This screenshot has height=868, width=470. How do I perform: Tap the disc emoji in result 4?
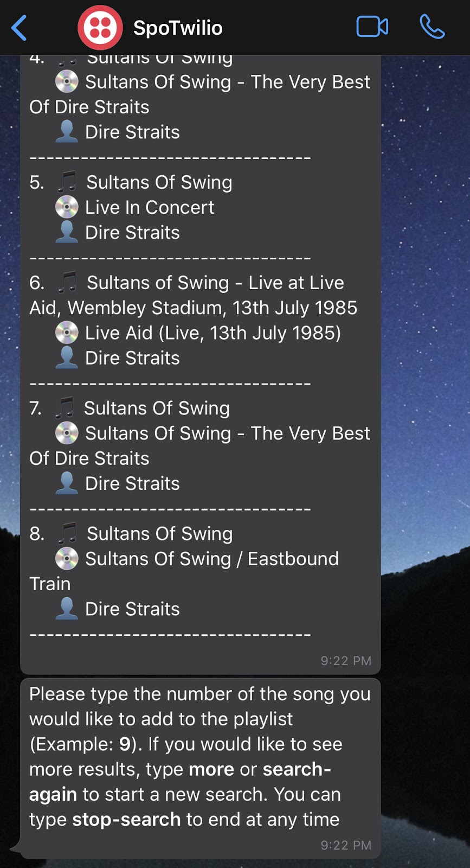pyautogui.click(x=67, y=82)
